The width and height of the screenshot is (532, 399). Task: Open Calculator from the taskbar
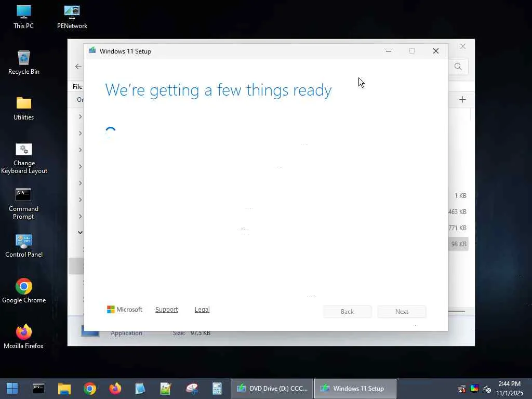[217, 389]
